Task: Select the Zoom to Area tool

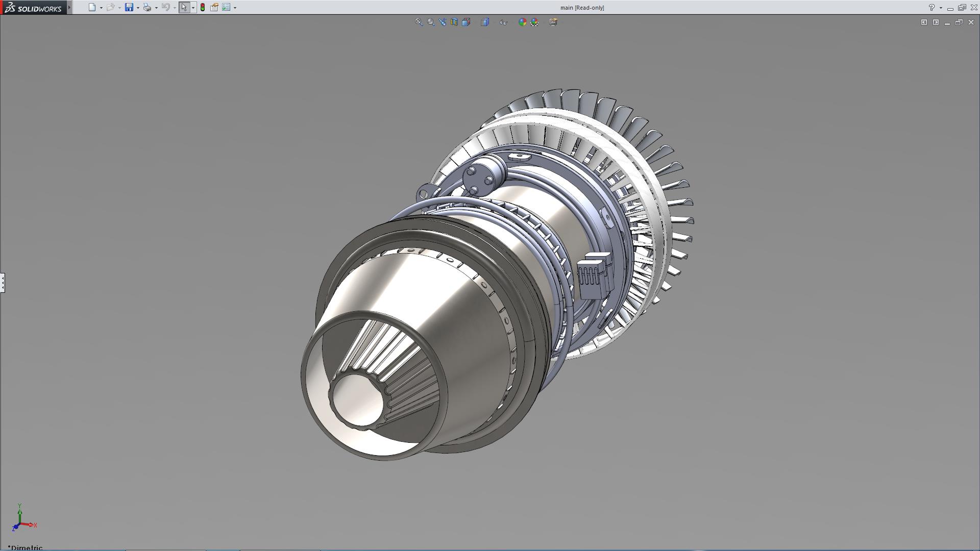Action: click(431, 22)
